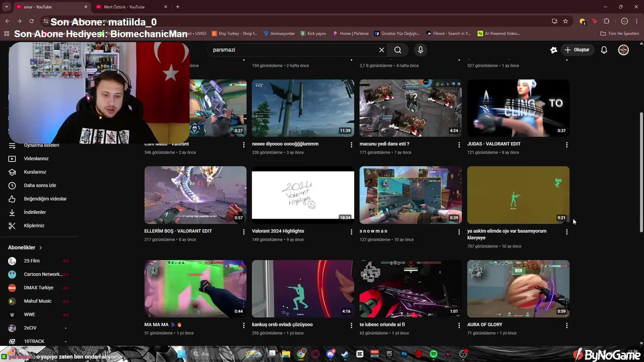
Task: Click the sparkle icon beside Oluştur
Action: 553,50
